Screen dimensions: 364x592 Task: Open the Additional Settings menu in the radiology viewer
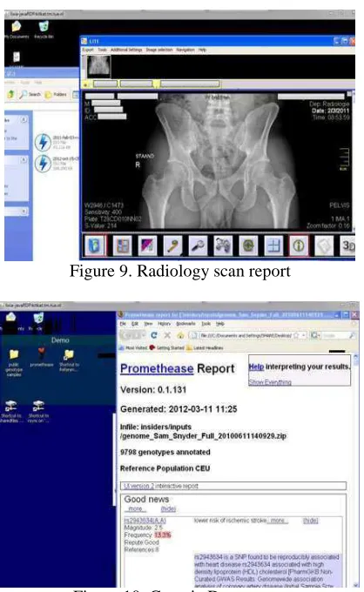(x=126, y=50)
